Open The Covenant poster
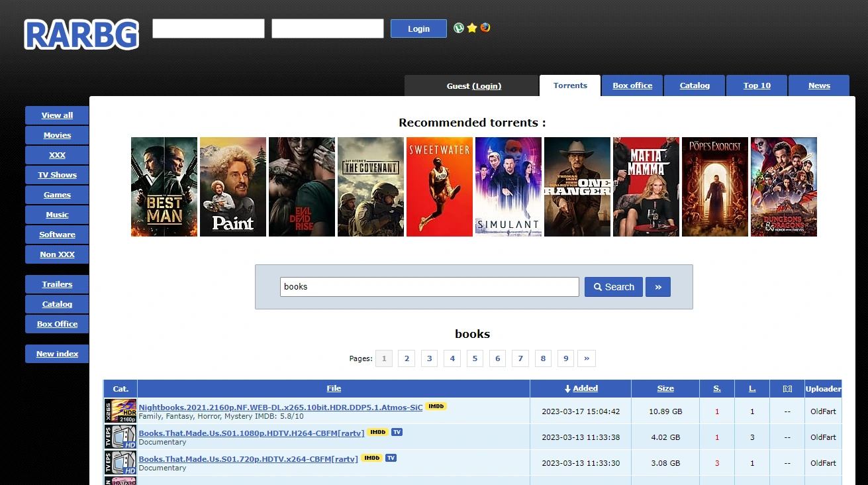Image resolution: width=868 pixels, height=485 pixels. point(371,187)
